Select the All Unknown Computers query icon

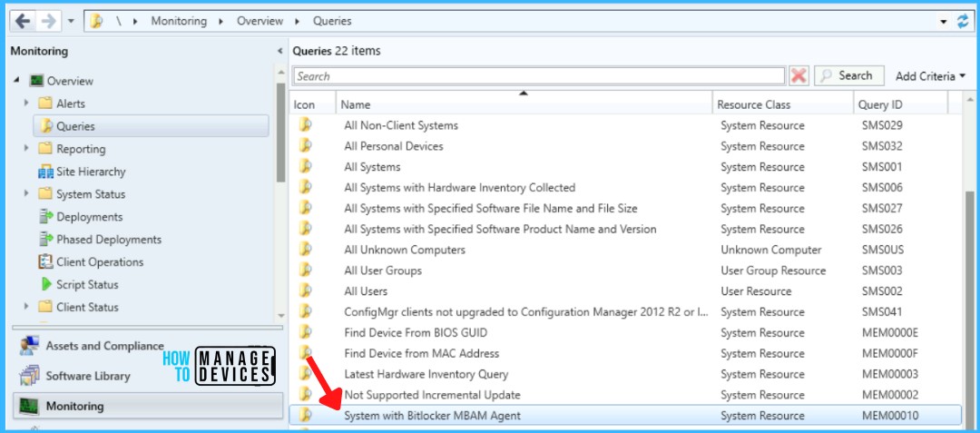click(x=305, y=250)
